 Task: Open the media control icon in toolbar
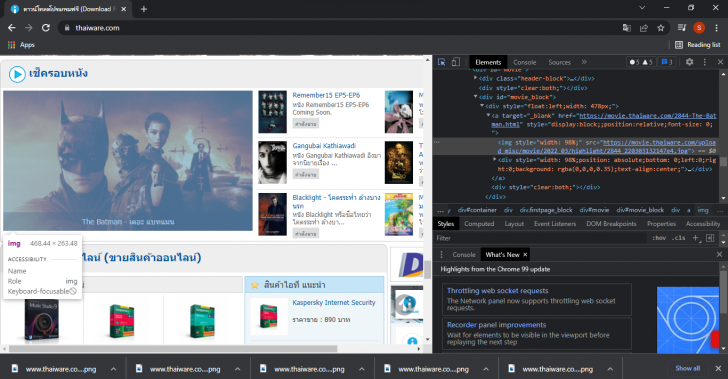[x=682, y=28]
